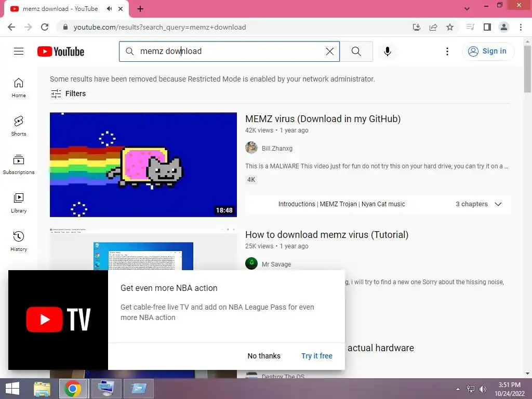The height and width of the screenshot is (399, 532).
Task: Open File Explorer from the taskbar
Action: coord(42,389)
